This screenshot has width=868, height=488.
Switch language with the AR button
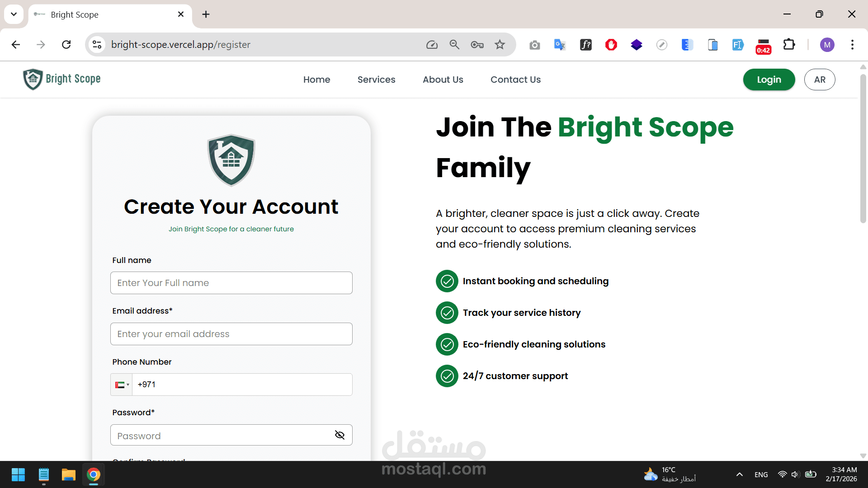coord(819,80)
